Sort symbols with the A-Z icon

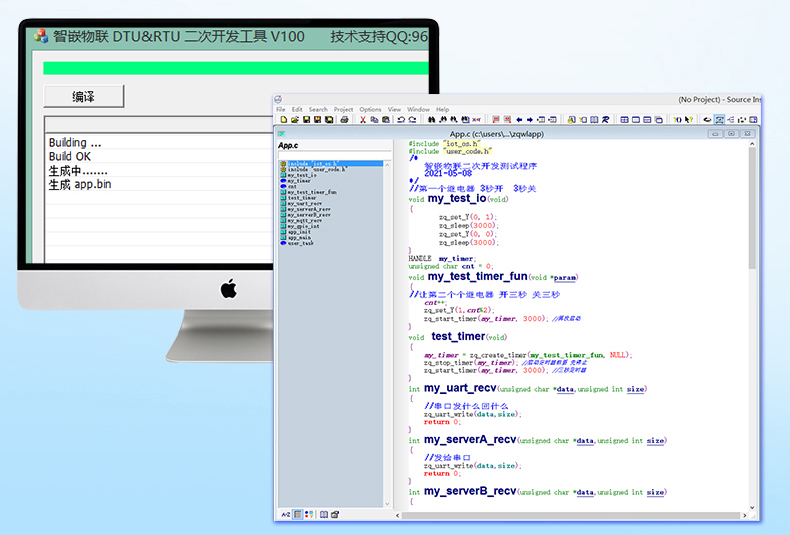pyautogui.click(x=285, y=514)
